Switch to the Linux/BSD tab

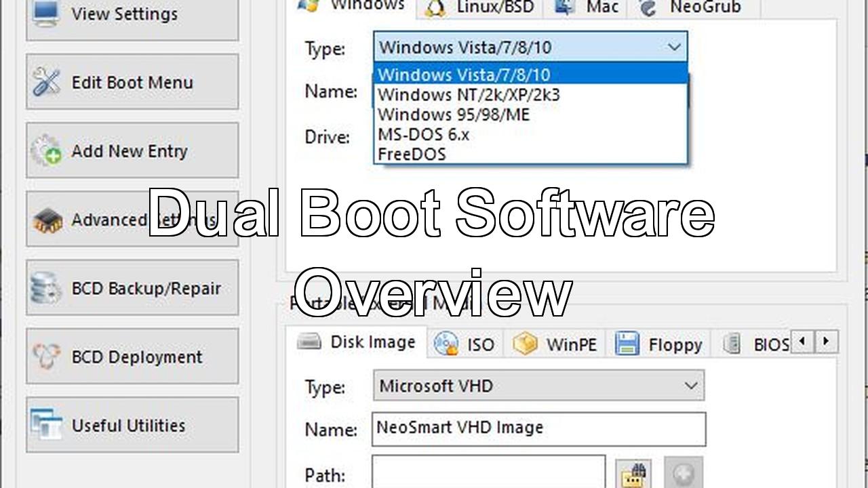[484, 7]
